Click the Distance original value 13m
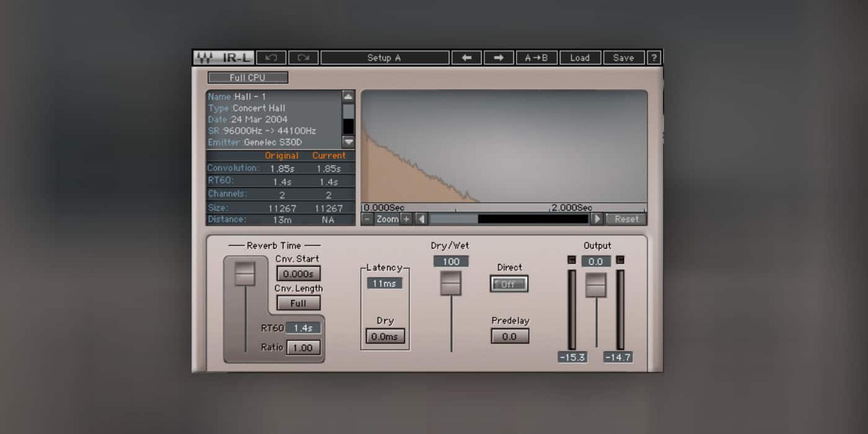This screenshot has width=868, height=434. point(282,219)
